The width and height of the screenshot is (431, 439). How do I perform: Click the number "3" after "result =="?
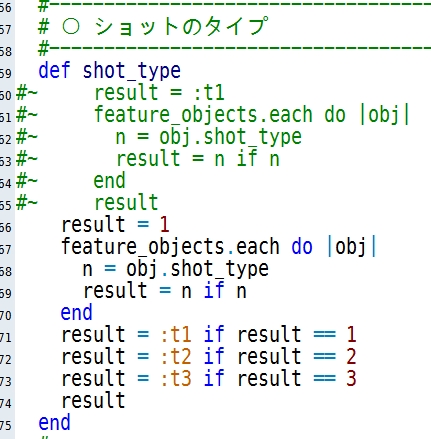(x=351, y=379)
